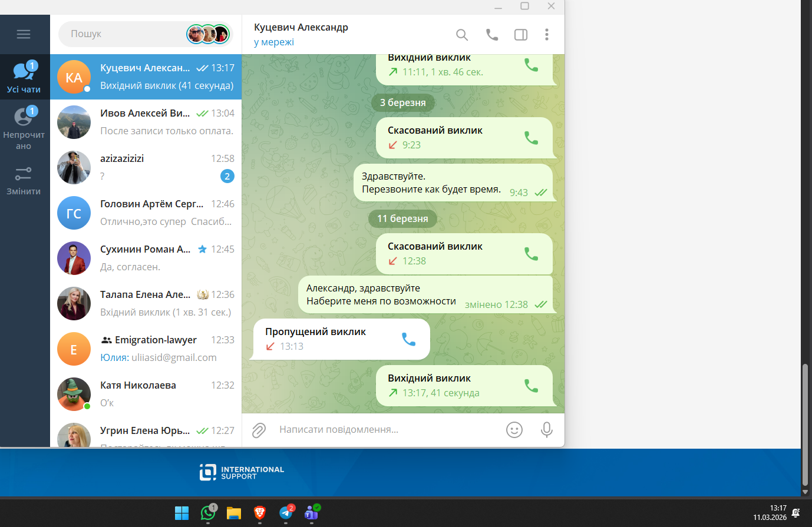
Task: Click the 13:04 time on Ивов row
Action: [223, 113]
